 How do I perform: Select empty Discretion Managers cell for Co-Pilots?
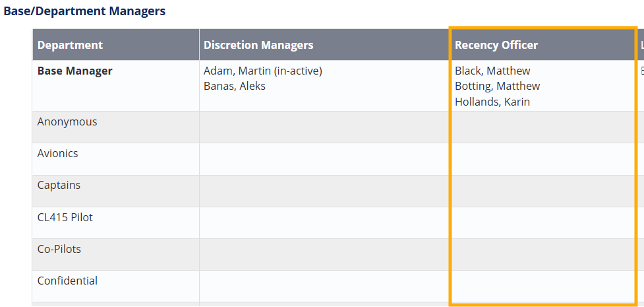[x=324, y=254]
